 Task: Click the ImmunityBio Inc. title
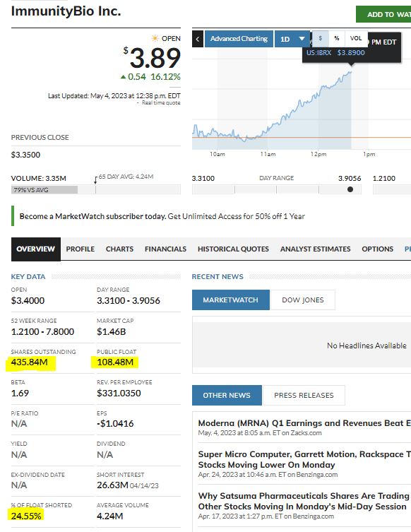click(x=66, y=11)
